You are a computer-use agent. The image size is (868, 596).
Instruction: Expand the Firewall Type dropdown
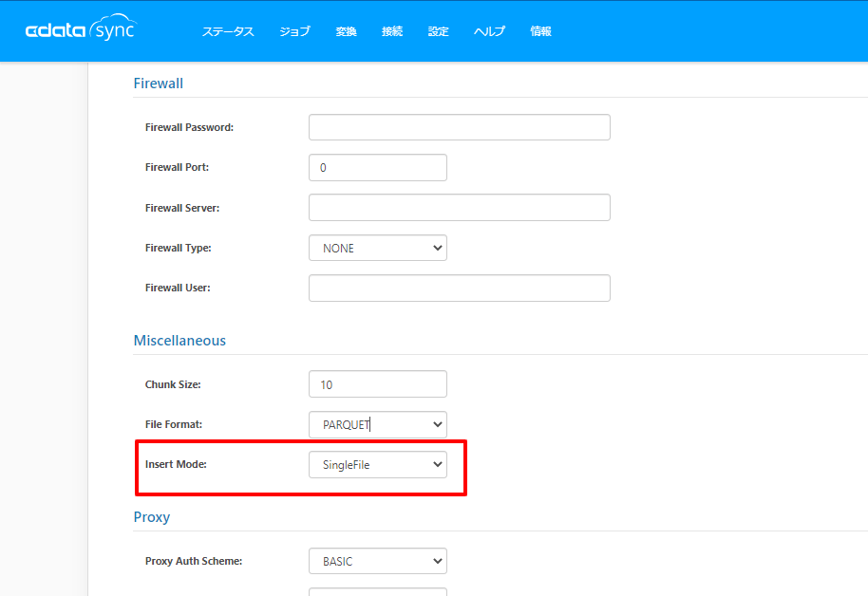pyautogui.click(x=377, y=248)
